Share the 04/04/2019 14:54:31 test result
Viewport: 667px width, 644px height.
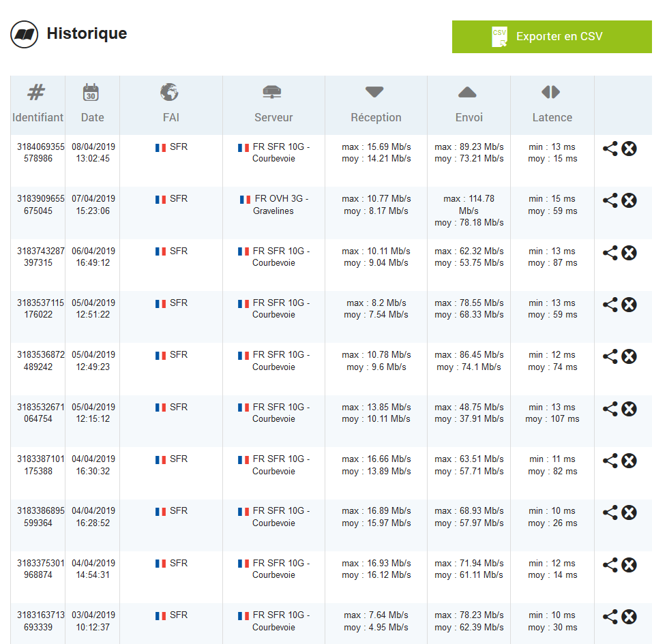610,565
